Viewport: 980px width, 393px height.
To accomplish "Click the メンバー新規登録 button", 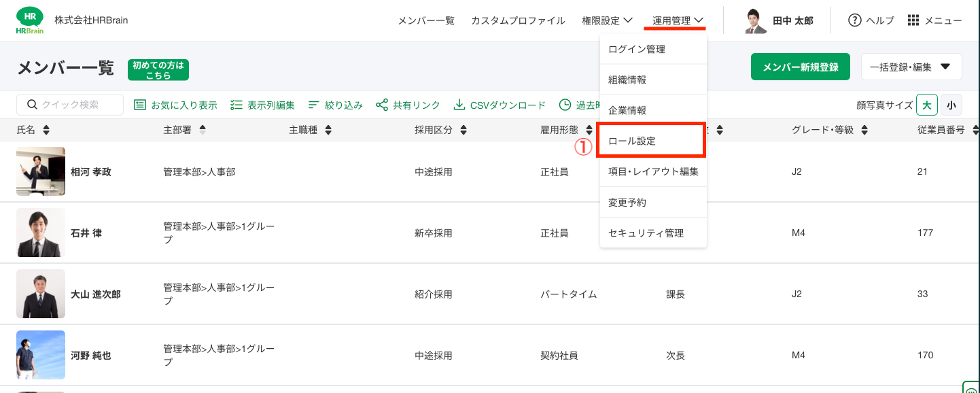I will 800,67.
